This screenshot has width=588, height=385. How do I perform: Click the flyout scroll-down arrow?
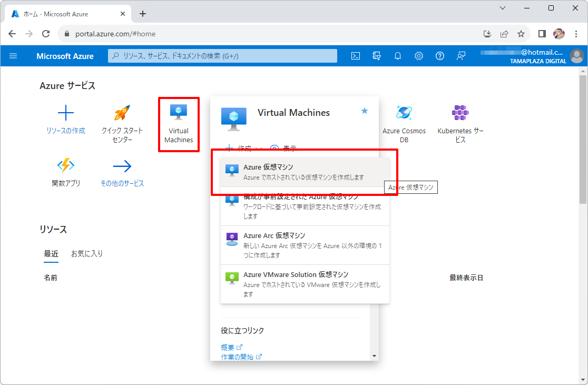(x=374, y=356)
